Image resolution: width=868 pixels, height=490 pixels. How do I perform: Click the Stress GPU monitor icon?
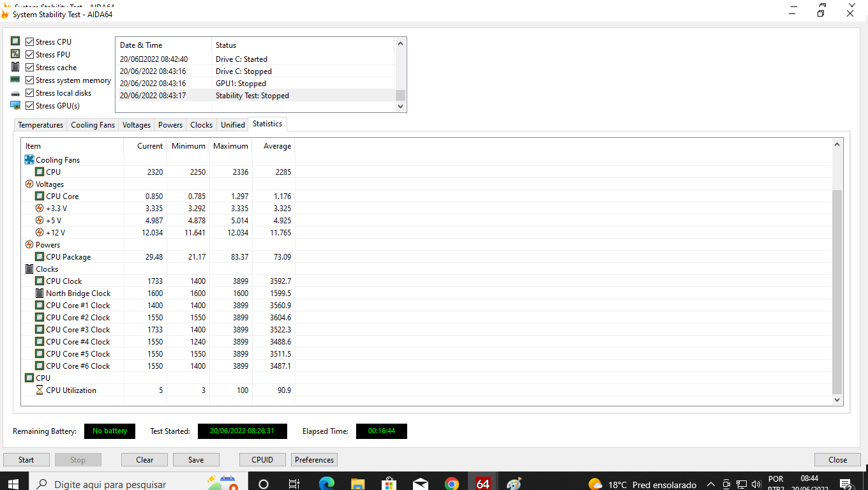(x=15, y=106)
